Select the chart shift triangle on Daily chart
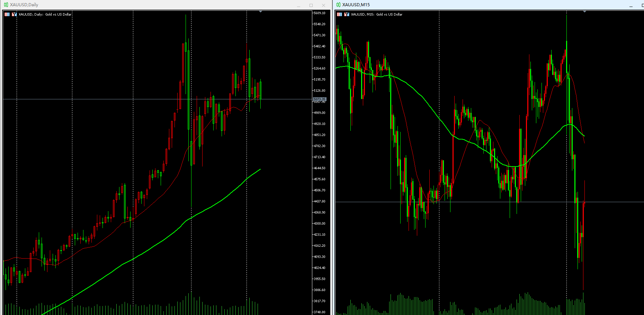 260,12
